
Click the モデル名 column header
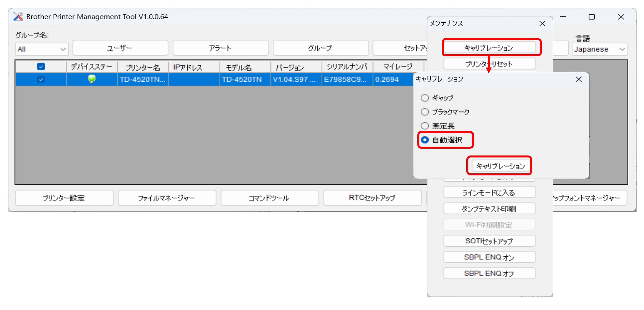coord(239,67)
